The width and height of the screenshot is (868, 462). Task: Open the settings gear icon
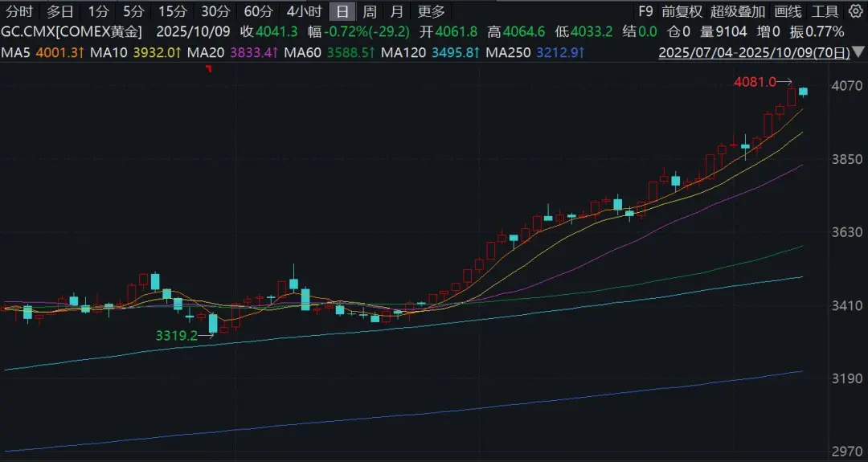click(855, 11)
